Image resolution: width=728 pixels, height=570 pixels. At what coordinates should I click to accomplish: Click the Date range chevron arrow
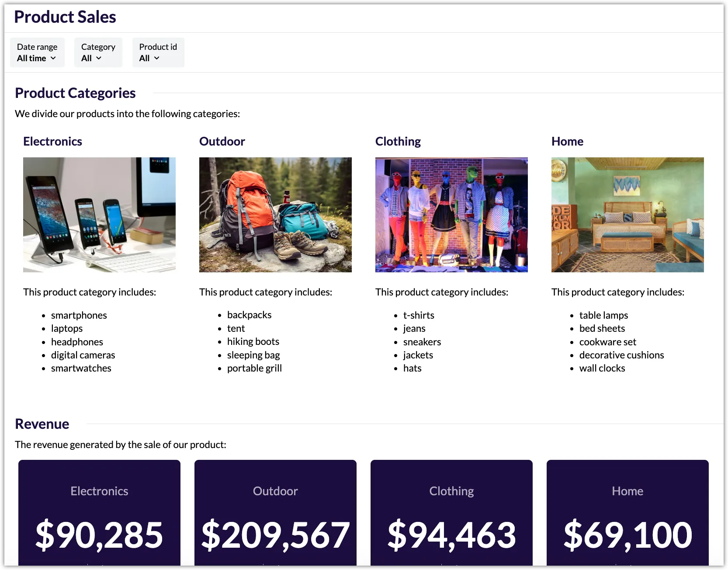[x=54, y=58]
